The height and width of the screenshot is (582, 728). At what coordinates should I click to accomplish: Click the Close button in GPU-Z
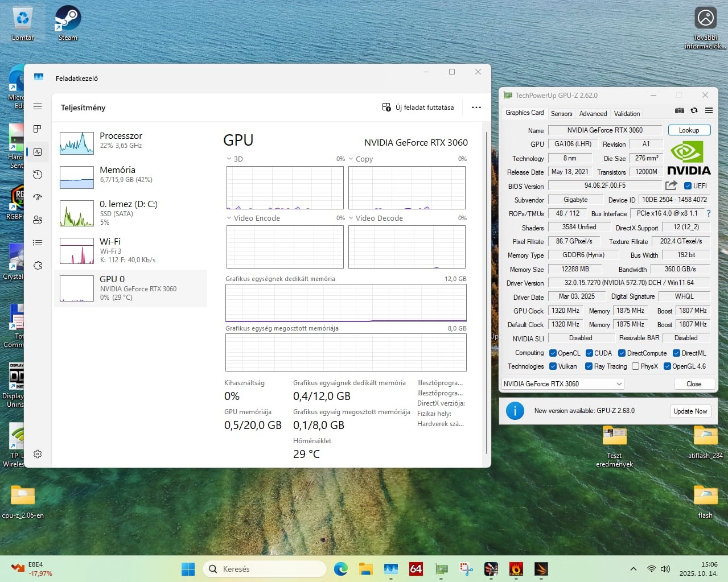(x=694, y=384)
